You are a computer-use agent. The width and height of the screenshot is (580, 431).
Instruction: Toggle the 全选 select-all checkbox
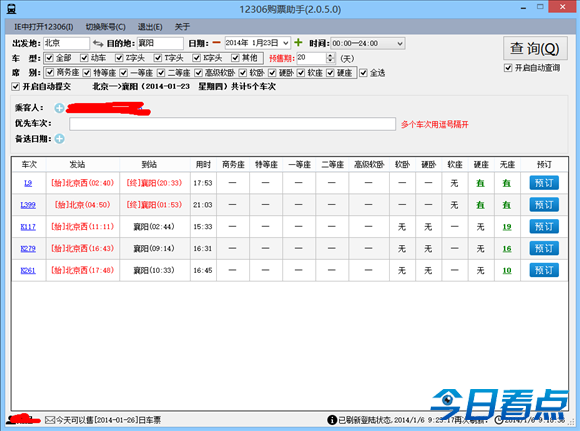(x=363, y=73)
